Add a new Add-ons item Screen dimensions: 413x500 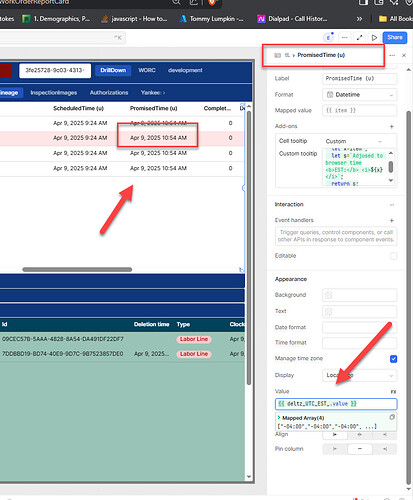pos(392,126)
